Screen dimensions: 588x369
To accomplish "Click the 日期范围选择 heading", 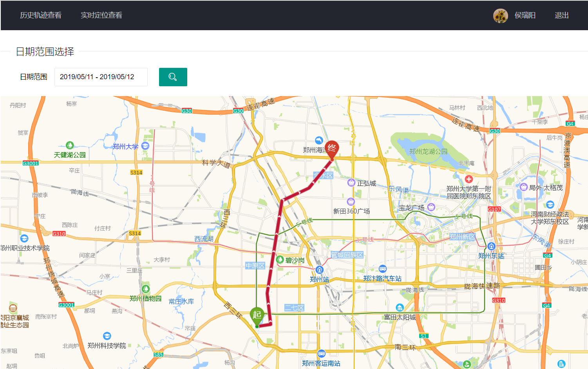I will [x=45, y=52].
